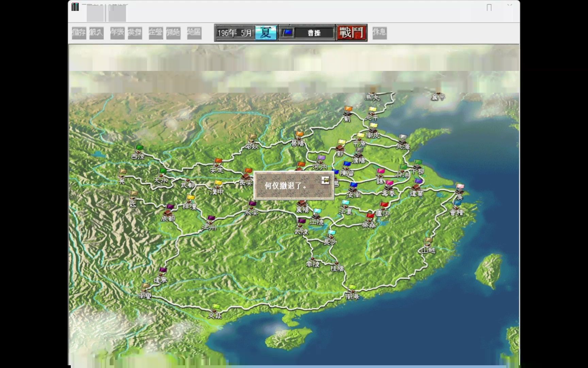Select the 交趾 city with yellow flag
Viewport: 588px width, 368px height.
(215, 311)
